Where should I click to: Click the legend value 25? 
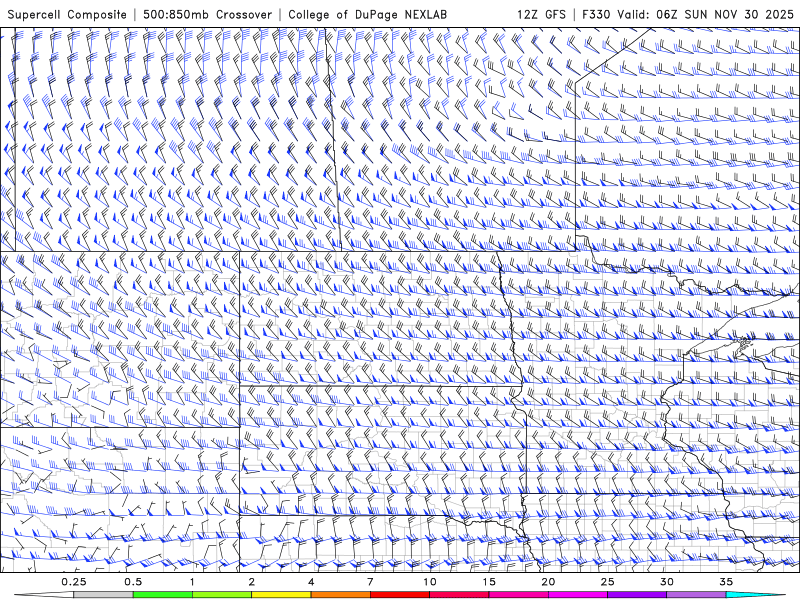[x=607, y=582]
